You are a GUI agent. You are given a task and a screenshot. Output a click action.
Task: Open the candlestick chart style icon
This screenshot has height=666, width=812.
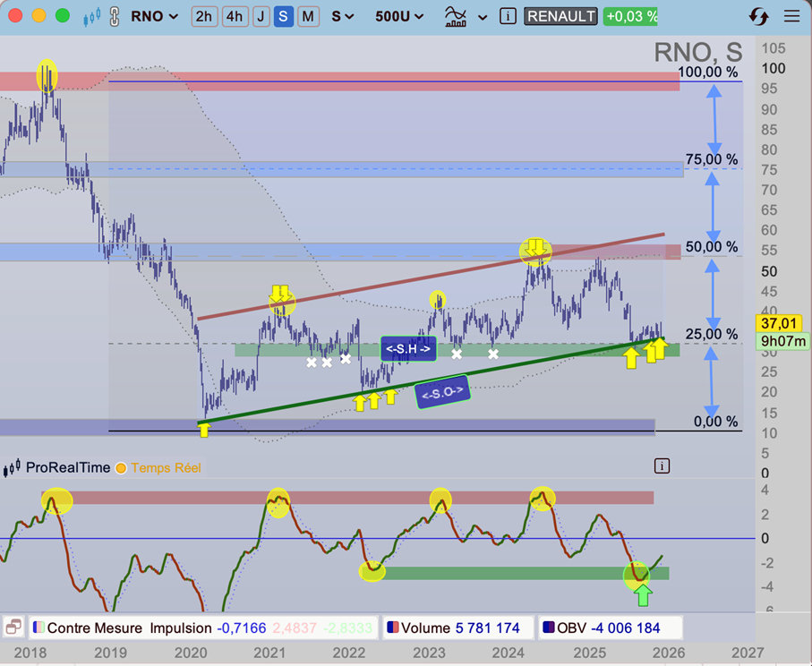click(x=90, y=17)
